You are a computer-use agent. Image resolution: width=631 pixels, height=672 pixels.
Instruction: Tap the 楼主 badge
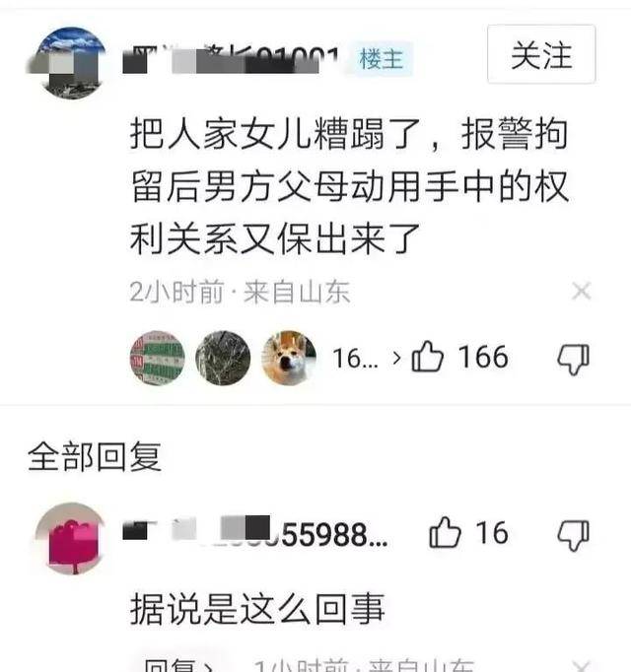tap(382, 59)
